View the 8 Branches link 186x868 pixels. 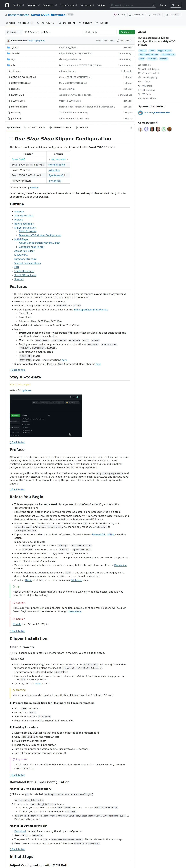(x=32, y=32)
